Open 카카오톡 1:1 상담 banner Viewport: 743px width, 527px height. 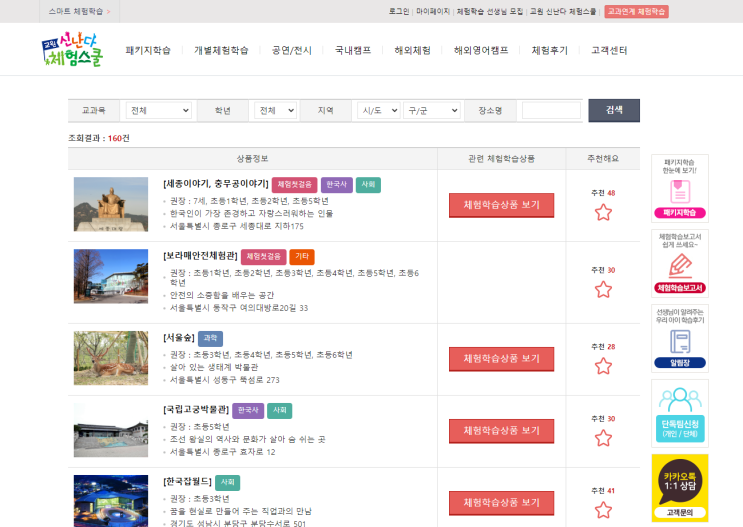pyautogui.click(x=680, y=488)
